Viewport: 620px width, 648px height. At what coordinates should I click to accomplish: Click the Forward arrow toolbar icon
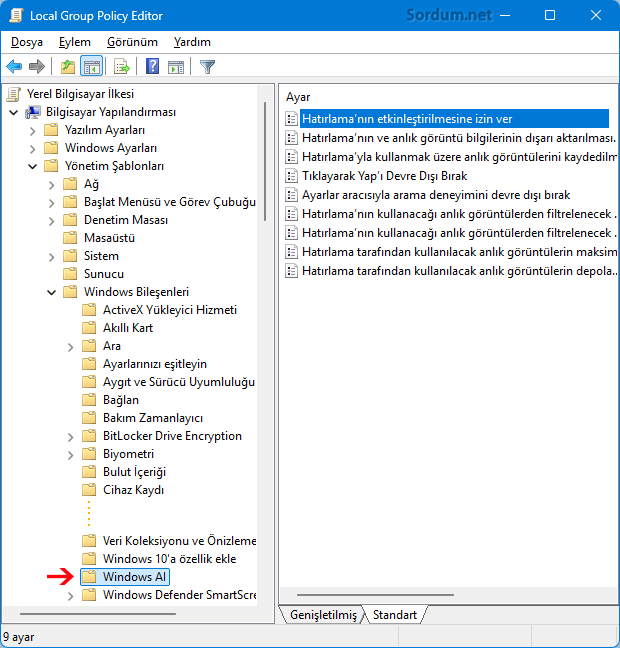(x=37, y=67)
